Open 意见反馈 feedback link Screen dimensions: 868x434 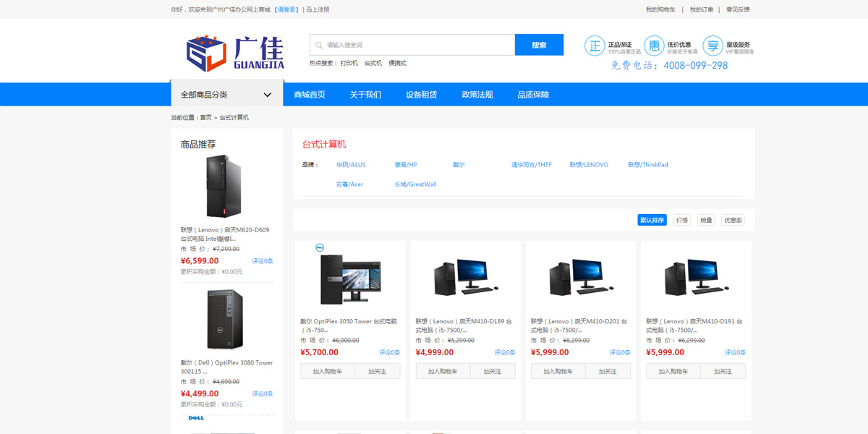tap(738, 9)
